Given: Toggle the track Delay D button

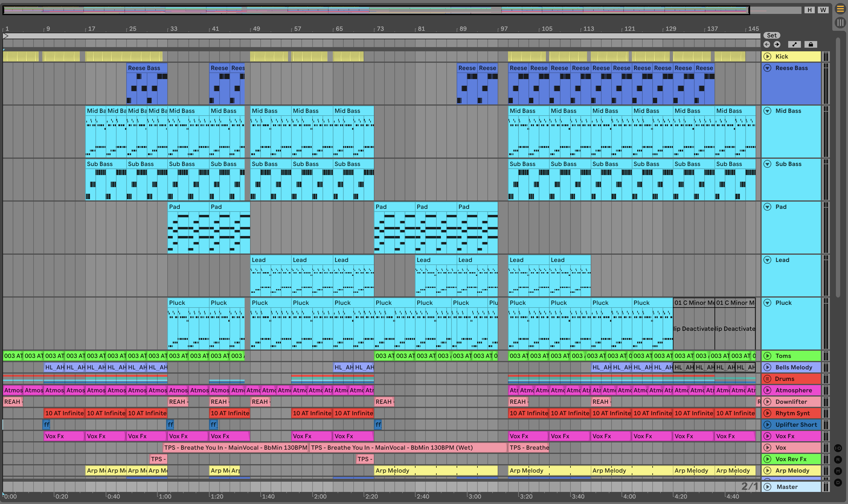Looking at the screenshot, I should point(838,482).
